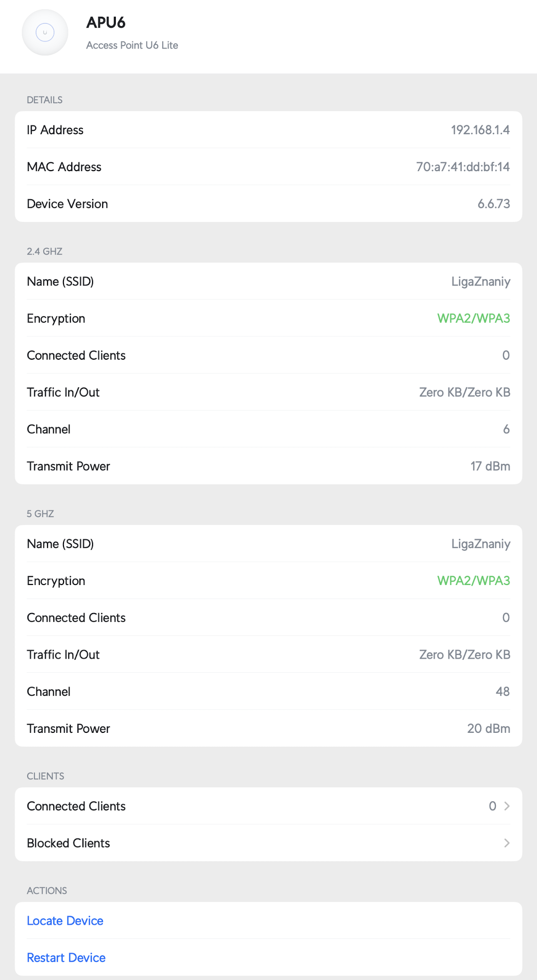Click the APU6 access point device icon
This screenshot has height=980, width=537.
(45, 32)
